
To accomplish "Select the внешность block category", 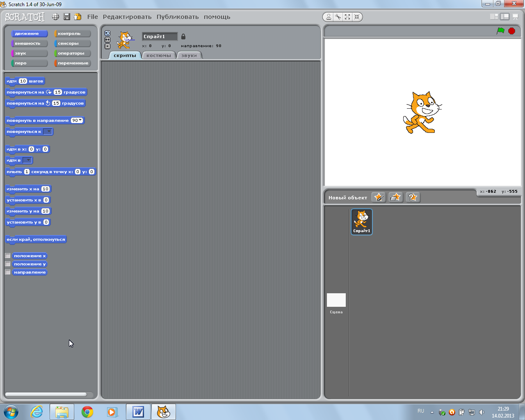I will (x=30, y=43).
